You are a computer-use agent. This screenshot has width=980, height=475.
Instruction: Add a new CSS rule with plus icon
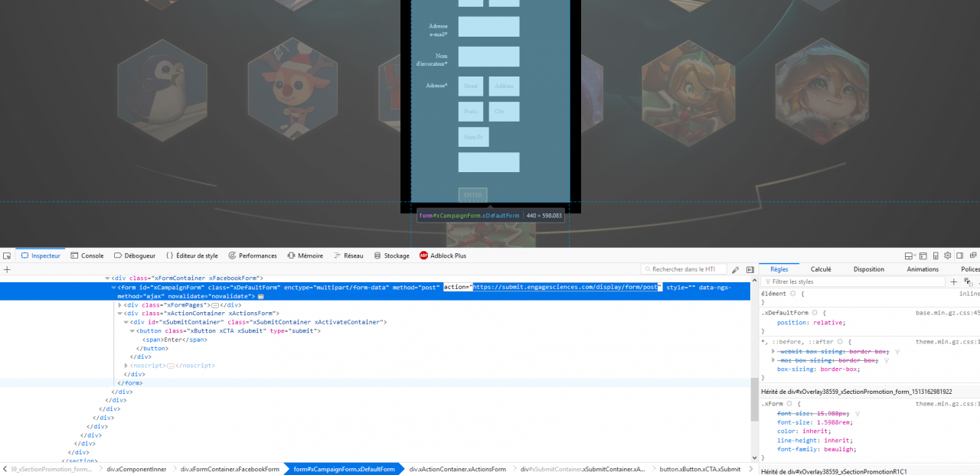(x=954, y=281)
